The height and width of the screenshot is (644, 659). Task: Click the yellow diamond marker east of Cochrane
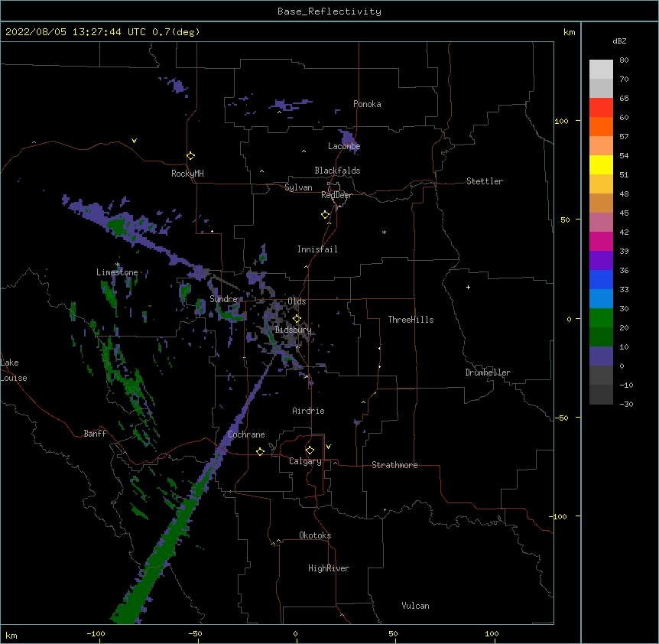pyautogui.click(x=260, y=451)
